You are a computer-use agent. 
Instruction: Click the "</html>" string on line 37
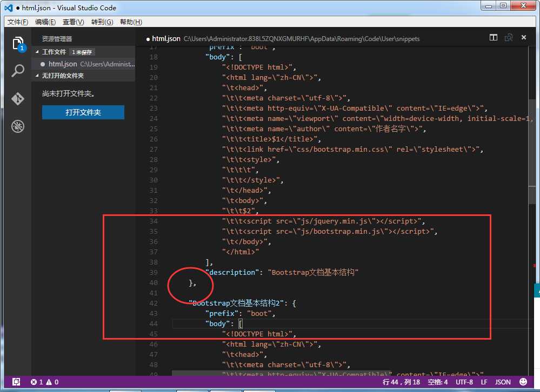coord(241,252)
